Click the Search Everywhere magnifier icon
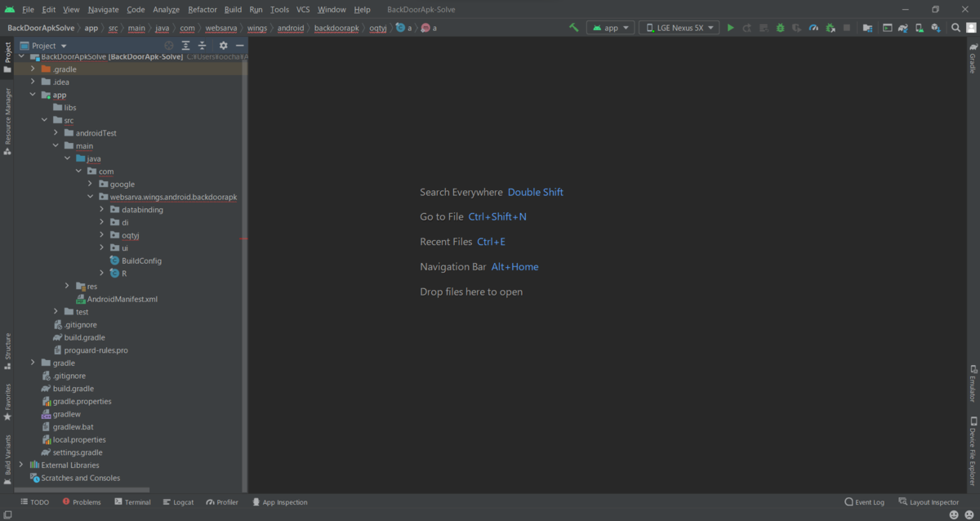Image resolution: width=980 pixels, height=521 pixels. 955,28
